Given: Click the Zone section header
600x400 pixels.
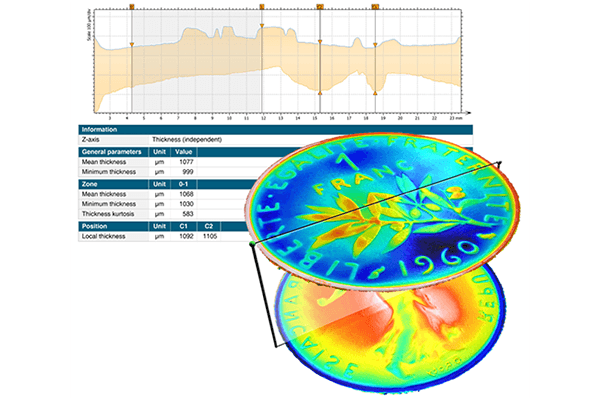Looking at the screenshot, I should tap(90, 184).
